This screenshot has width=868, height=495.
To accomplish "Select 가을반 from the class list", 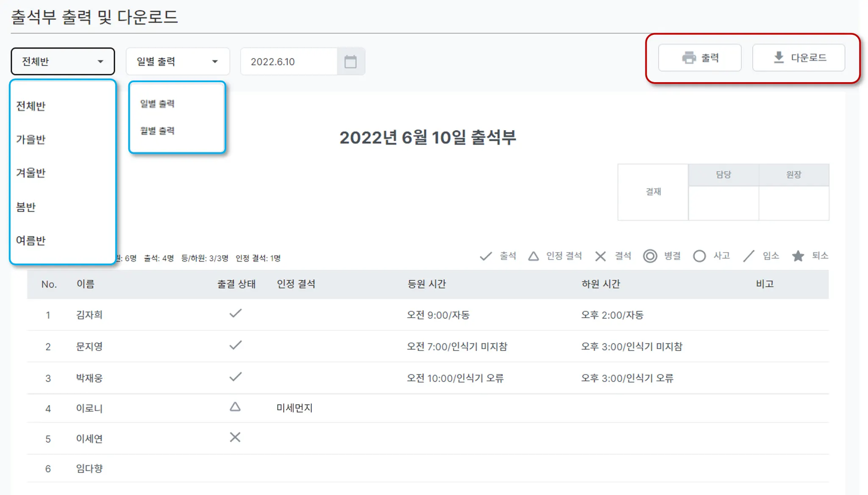I will point(31,139).
